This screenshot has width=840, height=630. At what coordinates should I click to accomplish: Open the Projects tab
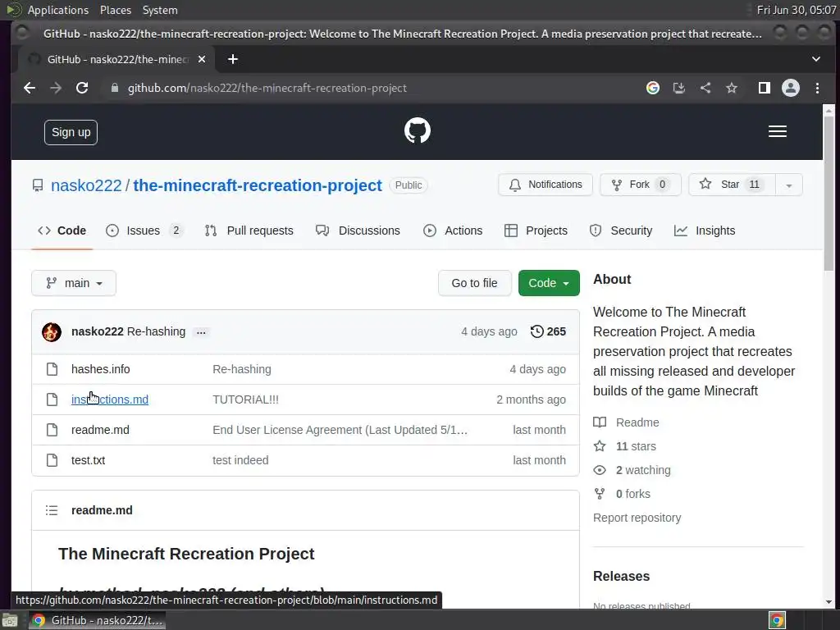tap(536, 231)
